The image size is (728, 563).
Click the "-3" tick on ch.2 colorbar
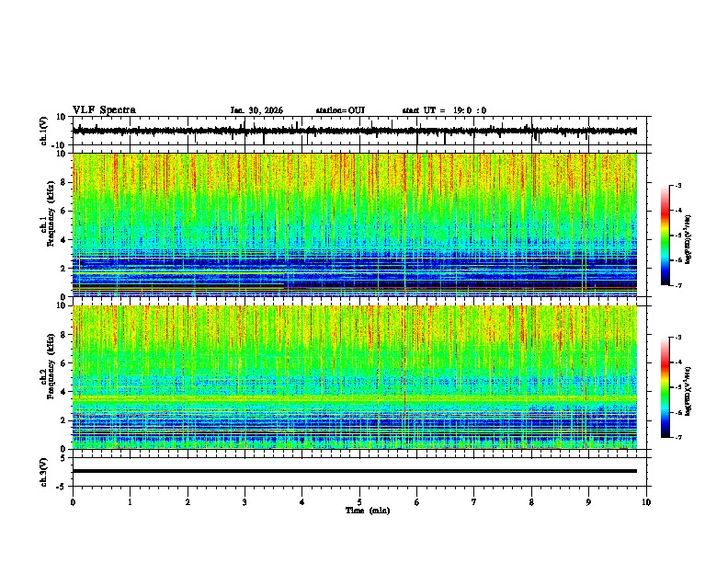click(x=678, y=338)
